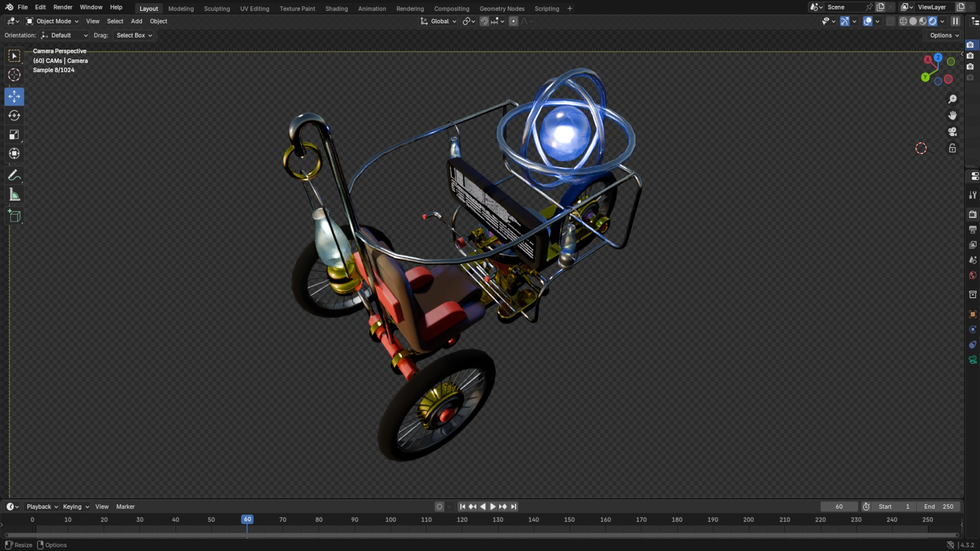
Task: Choose the Scale tool
Action: click(14, 135)
